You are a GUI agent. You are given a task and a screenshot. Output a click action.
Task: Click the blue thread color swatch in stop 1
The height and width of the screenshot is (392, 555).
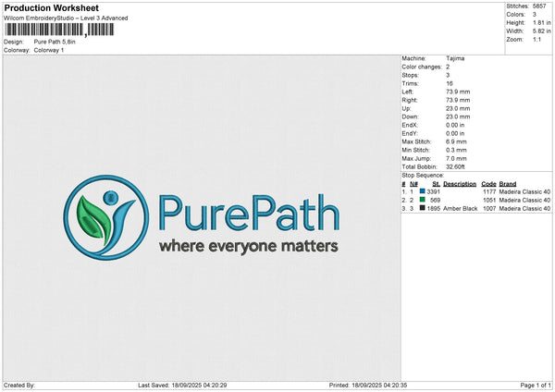coord(422,191)
